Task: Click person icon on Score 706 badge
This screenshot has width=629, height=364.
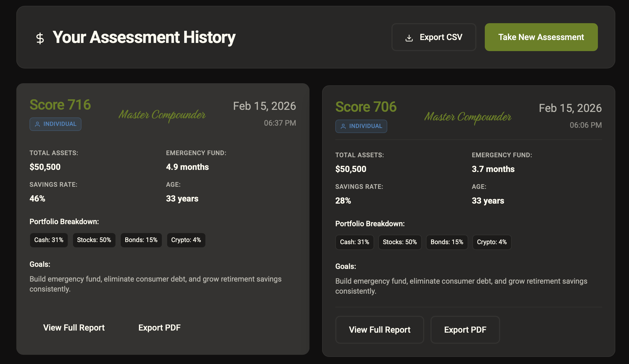Action: tap(343, 126)
